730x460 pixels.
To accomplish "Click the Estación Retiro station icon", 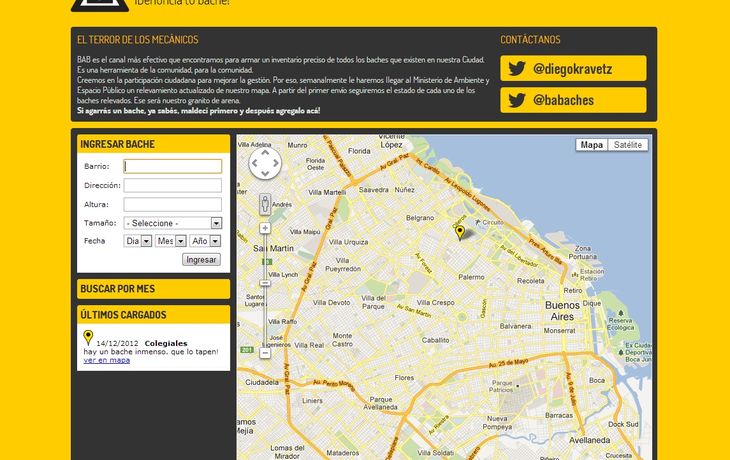I will click(x=575, y=275).
